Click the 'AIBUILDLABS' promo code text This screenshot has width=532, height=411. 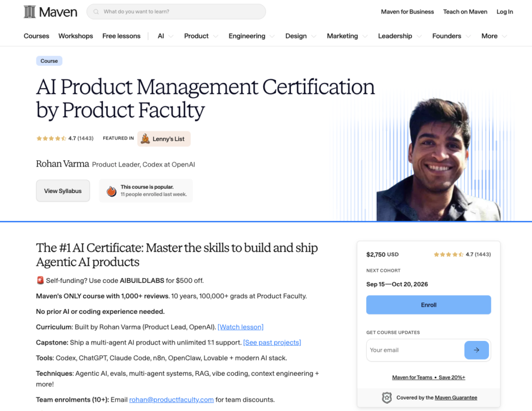(142, 281)
